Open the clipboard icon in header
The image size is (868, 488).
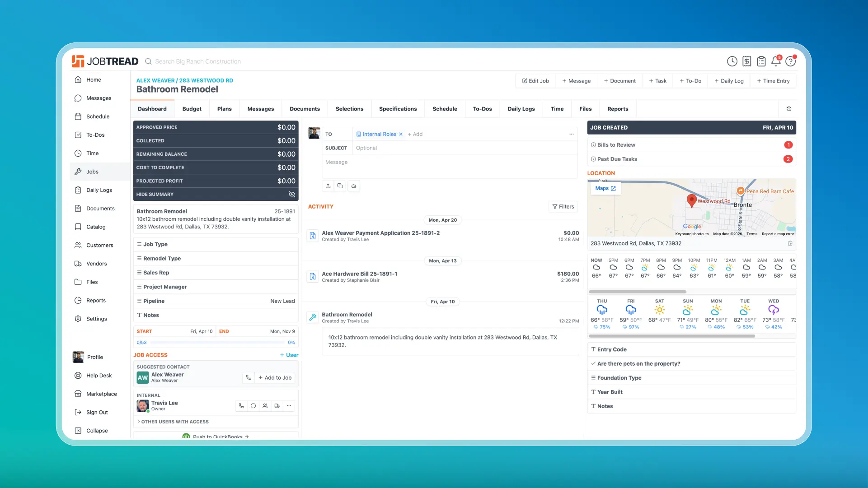(x=761, y=61)
